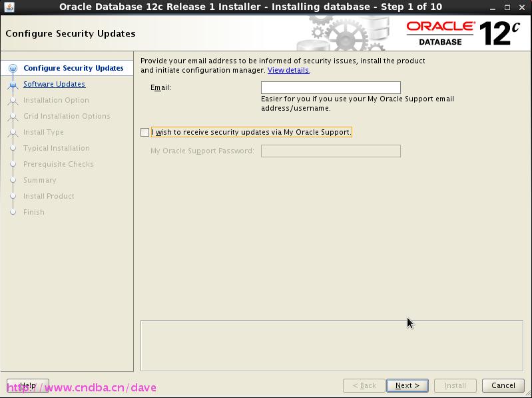This screenshot has height=398, width=532.
Task: Click the empty message area at bottom
Action: tap(332, 345)
